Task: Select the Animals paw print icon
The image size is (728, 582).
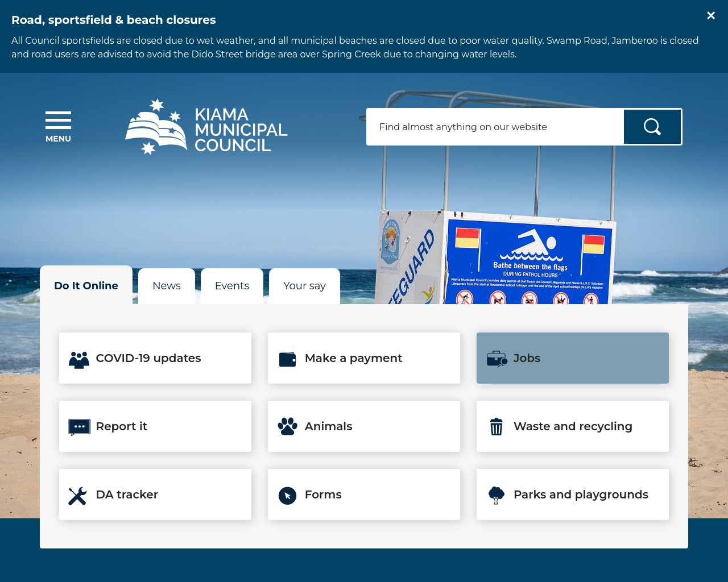Action: (288, 426)
